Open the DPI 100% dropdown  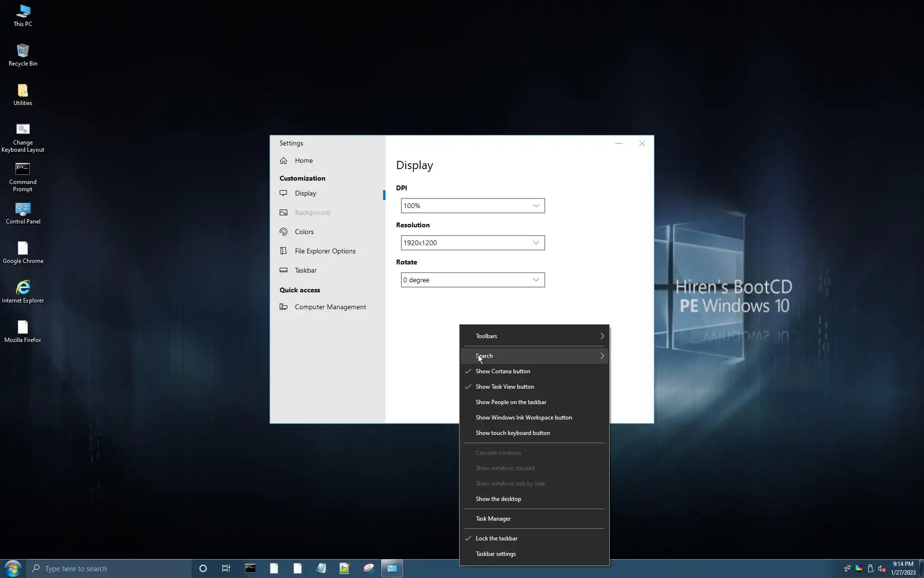(473, 206)
